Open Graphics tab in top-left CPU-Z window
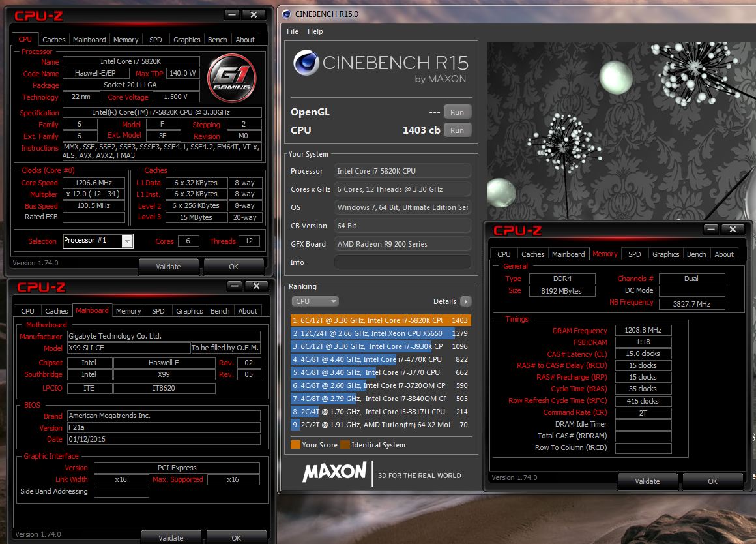The image size is (756, 544). coord(186,40)
